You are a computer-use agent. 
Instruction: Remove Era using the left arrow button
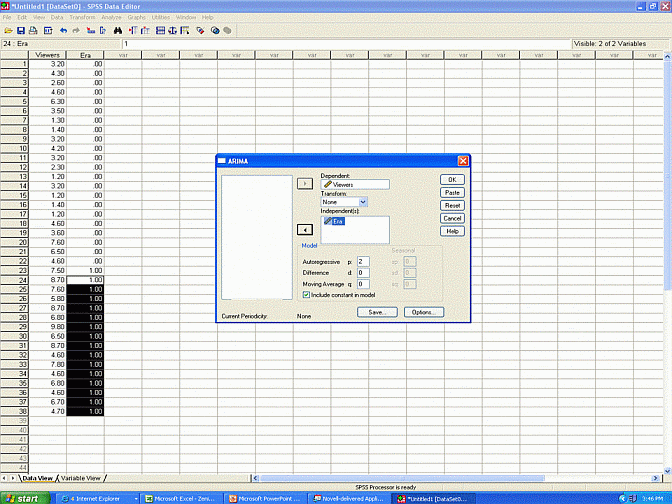[x=307, y=229]
